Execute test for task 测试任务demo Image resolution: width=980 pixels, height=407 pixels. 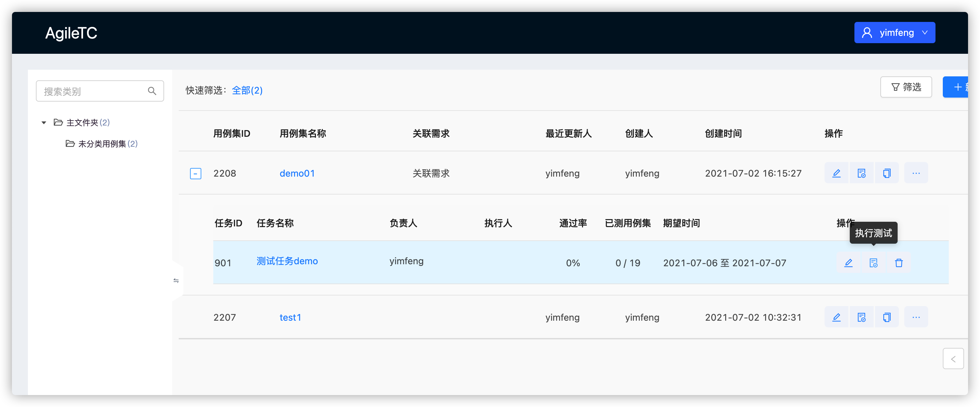[873, 263]
